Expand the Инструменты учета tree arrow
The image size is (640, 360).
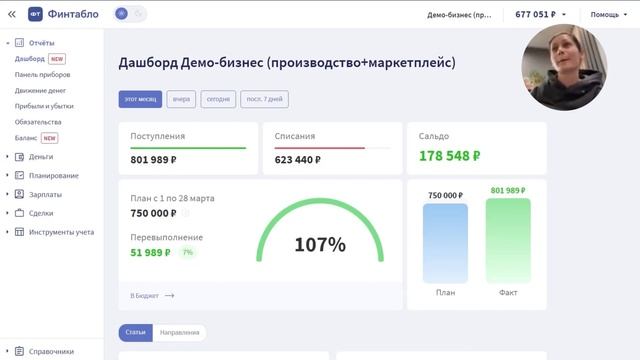(7, 232)
